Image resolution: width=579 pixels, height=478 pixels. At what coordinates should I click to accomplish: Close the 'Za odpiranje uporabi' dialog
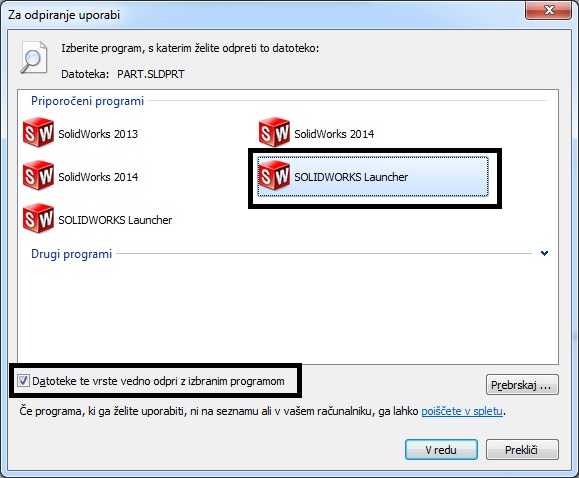coord(549,10)
